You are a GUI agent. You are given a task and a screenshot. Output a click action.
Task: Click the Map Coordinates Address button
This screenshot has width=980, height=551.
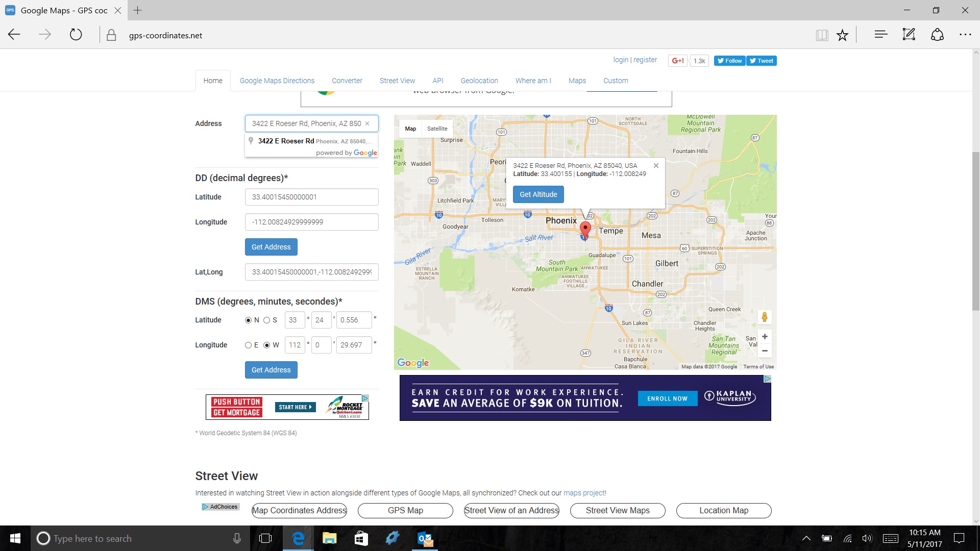[299, 511]
